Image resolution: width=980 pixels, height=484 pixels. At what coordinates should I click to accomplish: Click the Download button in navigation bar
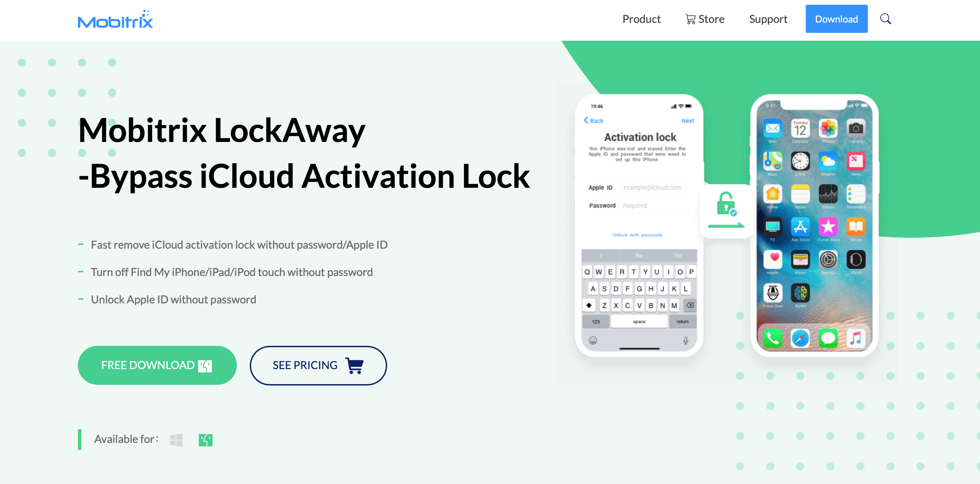click(x=837, y=19)
